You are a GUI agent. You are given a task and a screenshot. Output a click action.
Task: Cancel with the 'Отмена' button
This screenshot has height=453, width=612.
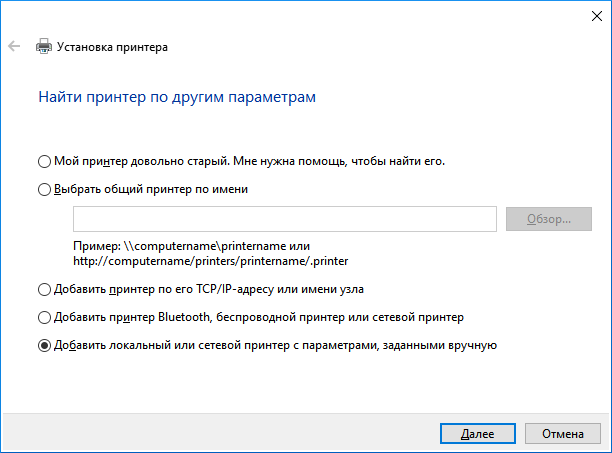(563, 435)
